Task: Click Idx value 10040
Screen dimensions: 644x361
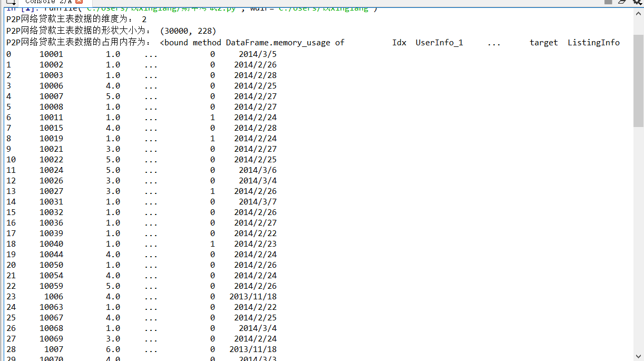Action: [51, 243]
